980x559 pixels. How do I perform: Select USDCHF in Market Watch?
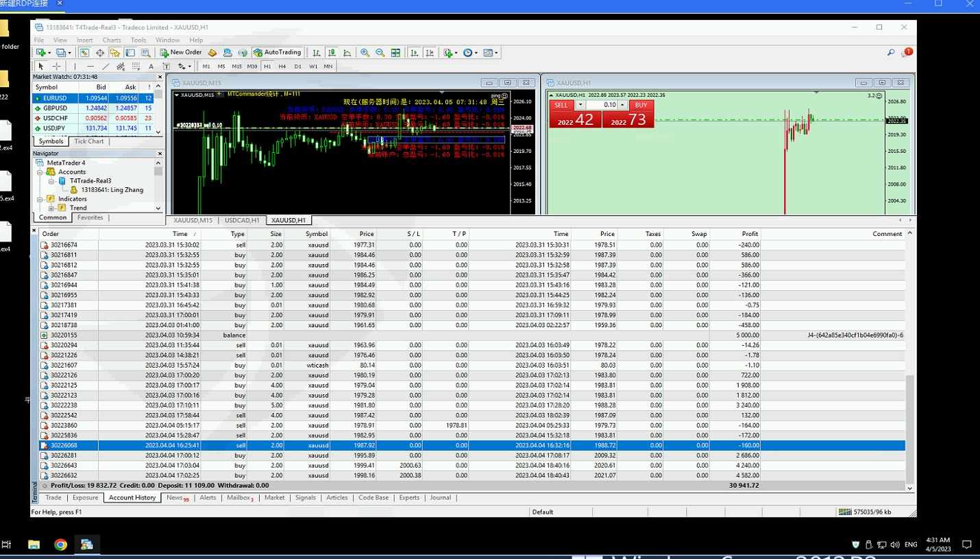(x=93, y=118)
